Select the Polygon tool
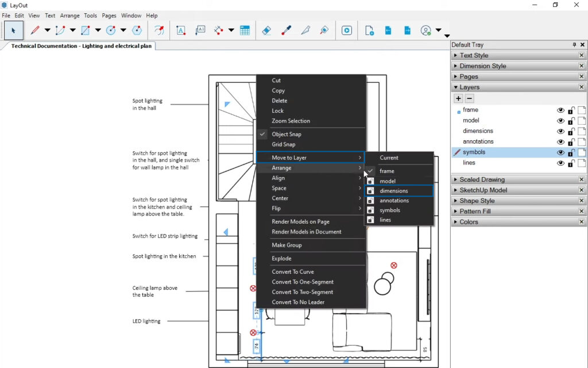 click(137, 30)
